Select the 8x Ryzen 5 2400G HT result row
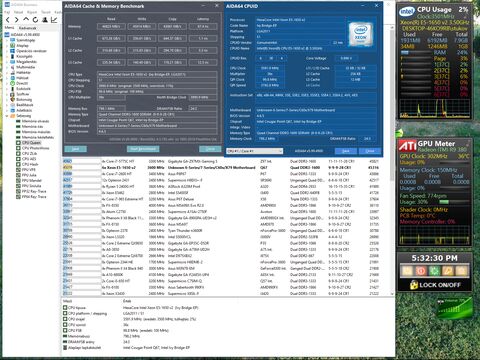480x360 pixels. tap(221, 186)
